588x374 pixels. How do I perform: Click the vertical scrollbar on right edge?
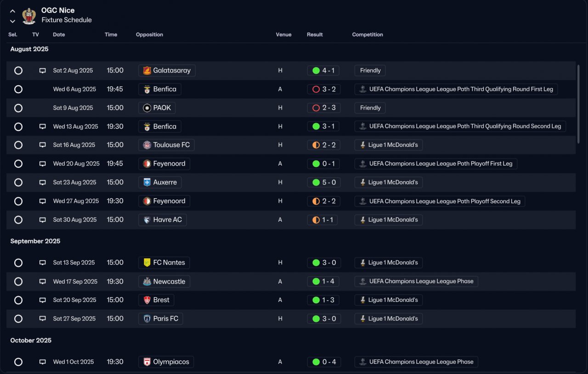click(x=578, y=104)
